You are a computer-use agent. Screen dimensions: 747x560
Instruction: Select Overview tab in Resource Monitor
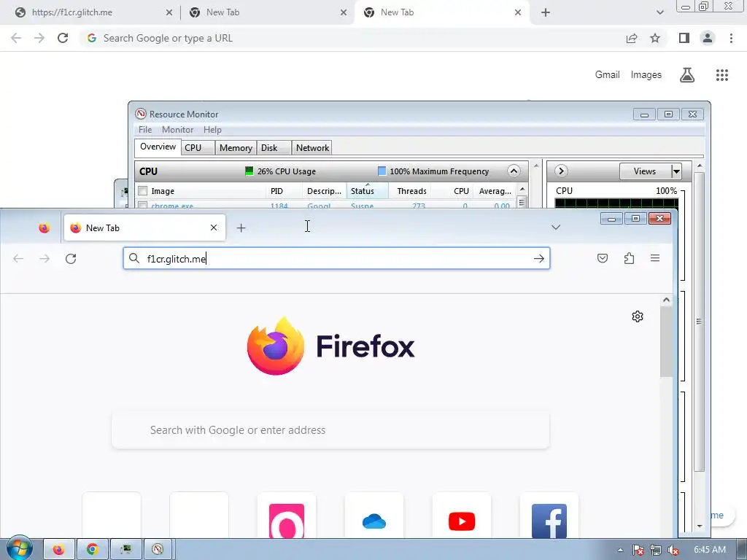158,147
